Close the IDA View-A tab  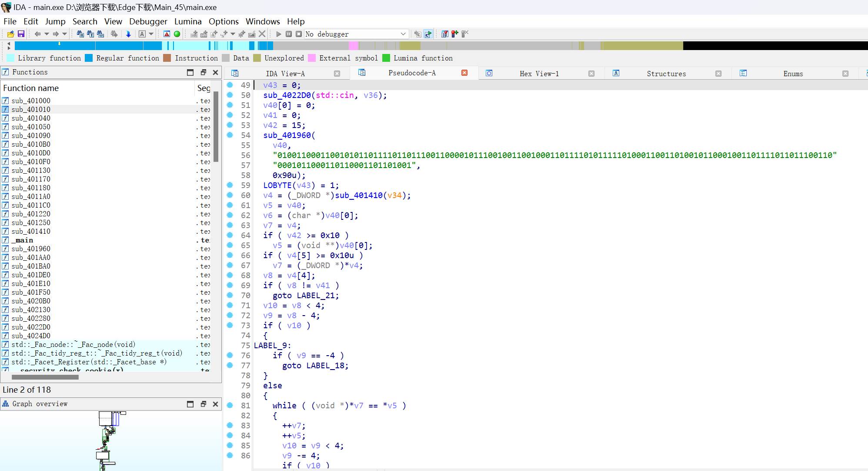click(337, 74)
